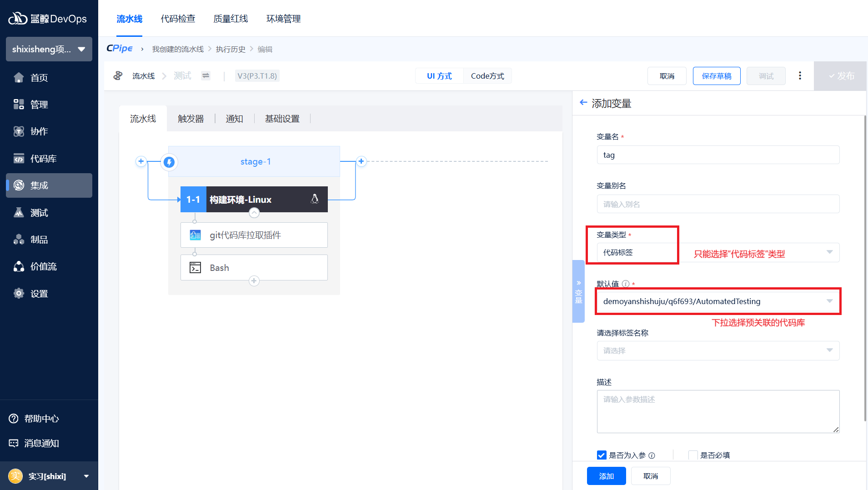This screenshot has width=868, height=490.
Task: Click the three-dot more options icon
Action: [800, 76]
